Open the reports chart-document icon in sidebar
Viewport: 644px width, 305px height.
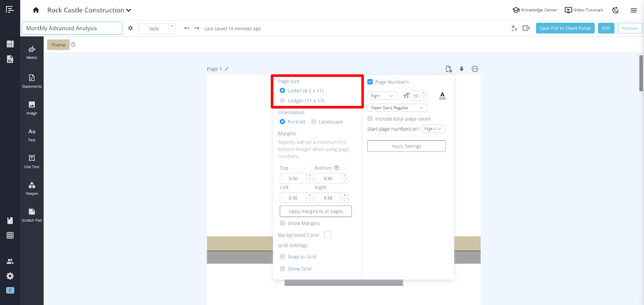coord(10,59)
